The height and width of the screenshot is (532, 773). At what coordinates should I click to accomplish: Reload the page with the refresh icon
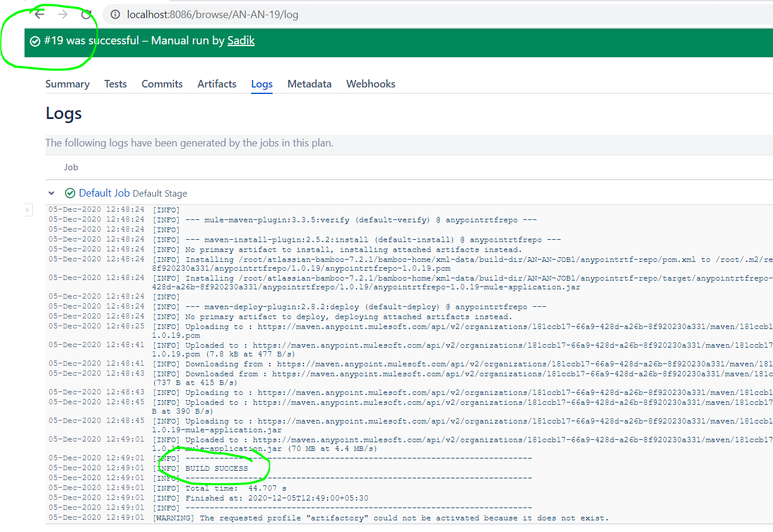click(86, 14)
